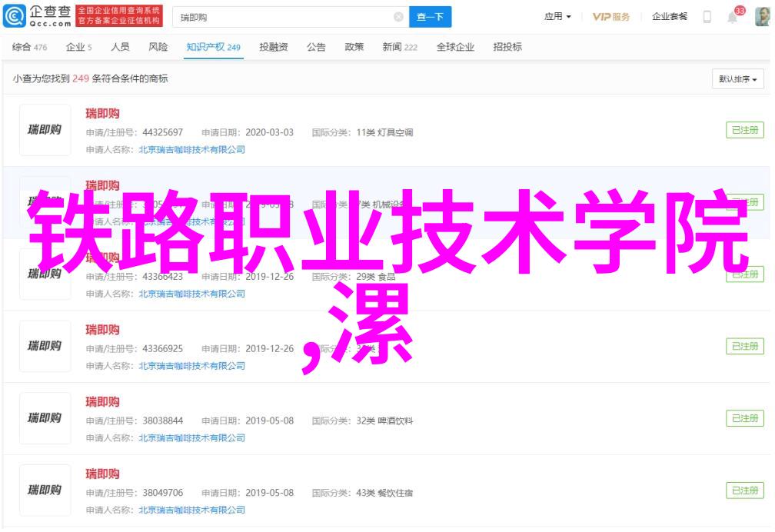Select application date 2019-05-08 on 38038844 row
Image resolution: width=775 pixels, height=532 pixels.
[269, 421]
